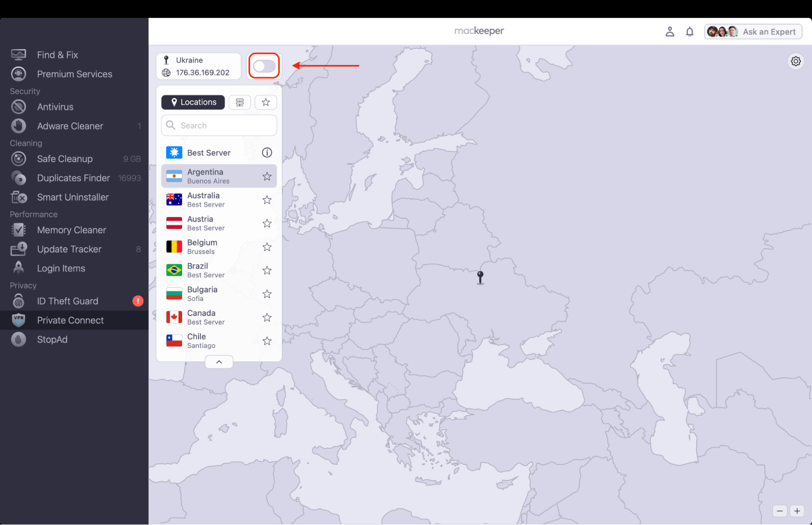Switch to the server list view icon
Image resolution: width=812 pixels, height=525 pixels.
240,102
